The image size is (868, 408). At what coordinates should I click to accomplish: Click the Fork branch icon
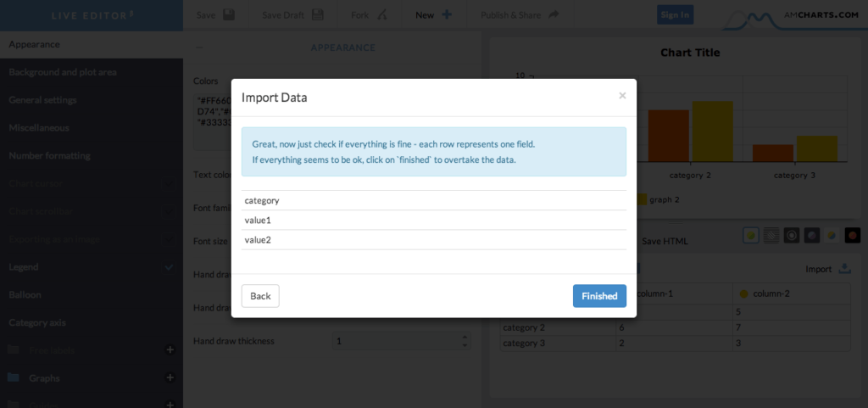(382, 15)
